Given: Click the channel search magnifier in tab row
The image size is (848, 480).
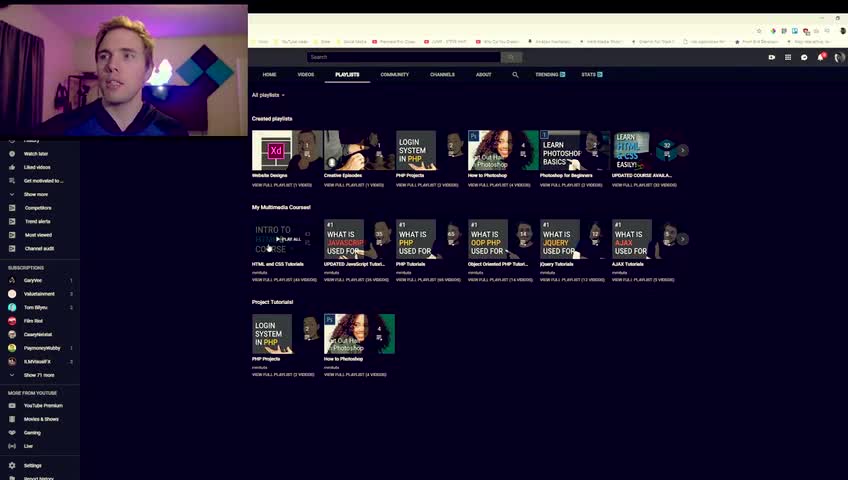Looking at the screenshot, I should (515, 75).
